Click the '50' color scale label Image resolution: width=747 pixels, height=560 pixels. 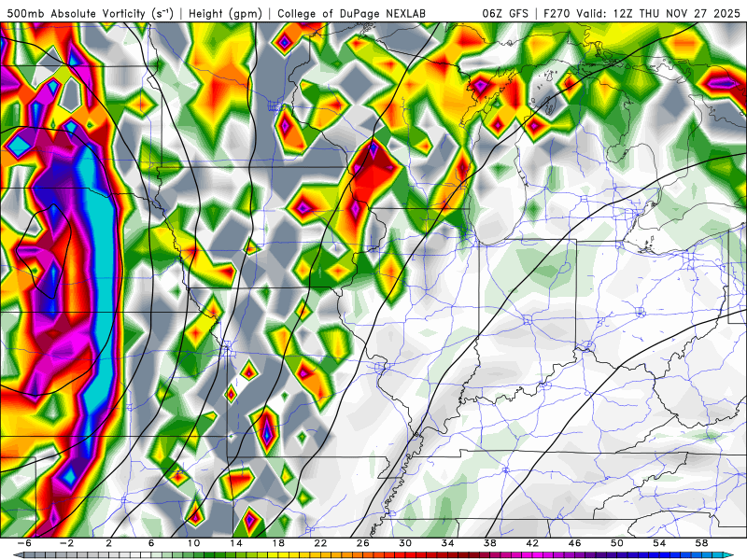pyautogui.click(x=617, y=543)
